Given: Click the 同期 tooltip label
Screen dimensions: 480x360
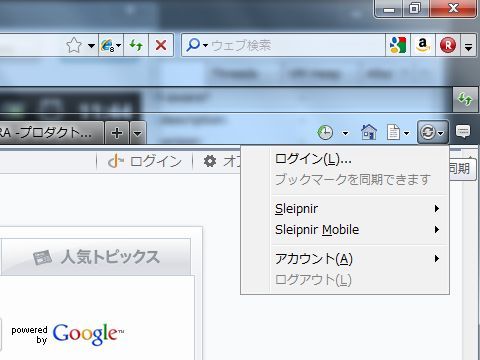Looking at the screenshot, I should coord(463,169).
